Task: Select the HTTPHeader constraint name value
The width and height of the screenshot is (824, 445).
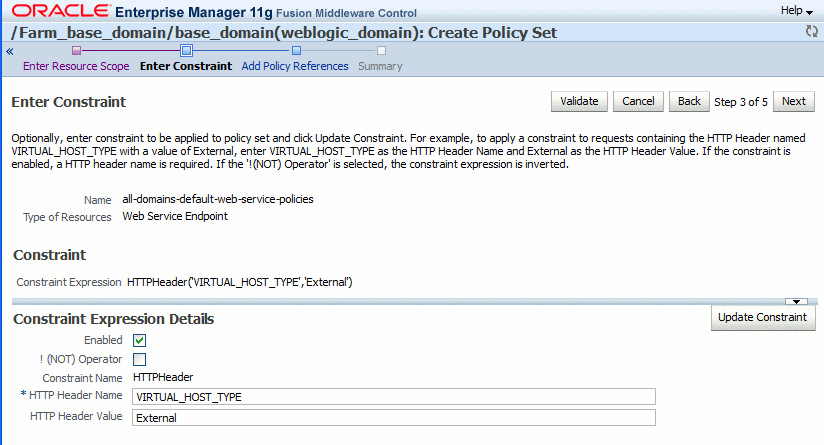Action: coord(163,377)
